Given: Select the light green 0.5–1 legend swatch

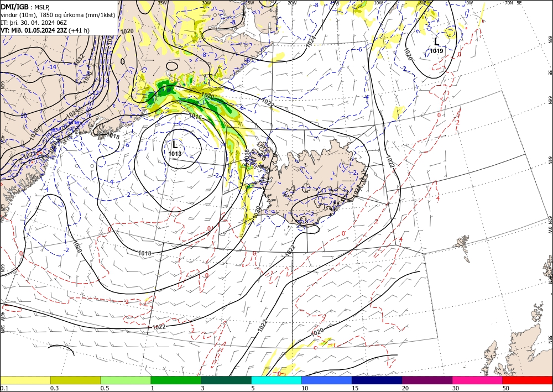Looking at the screenshot, I should point(126,380).
